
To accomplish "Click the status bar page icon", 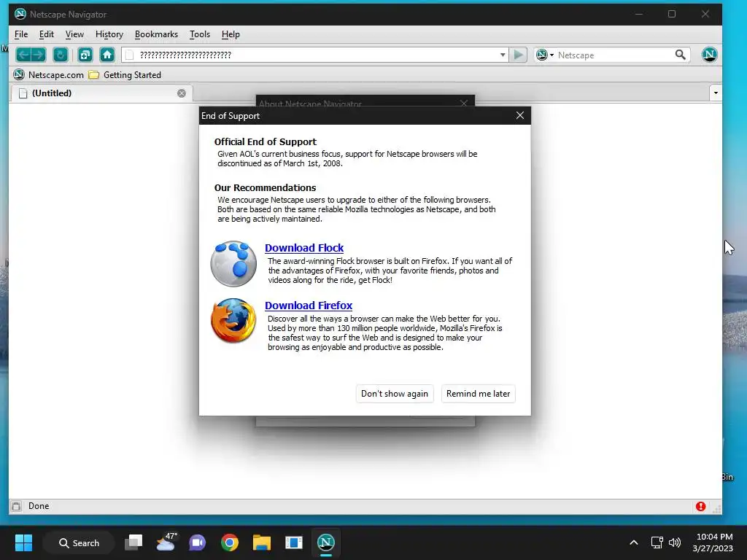I will [x=16, y=506].
